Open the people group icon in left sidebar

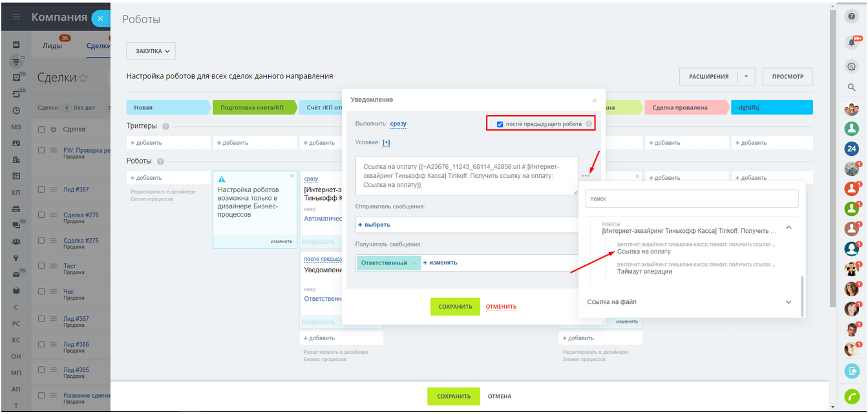coord(16,241)
